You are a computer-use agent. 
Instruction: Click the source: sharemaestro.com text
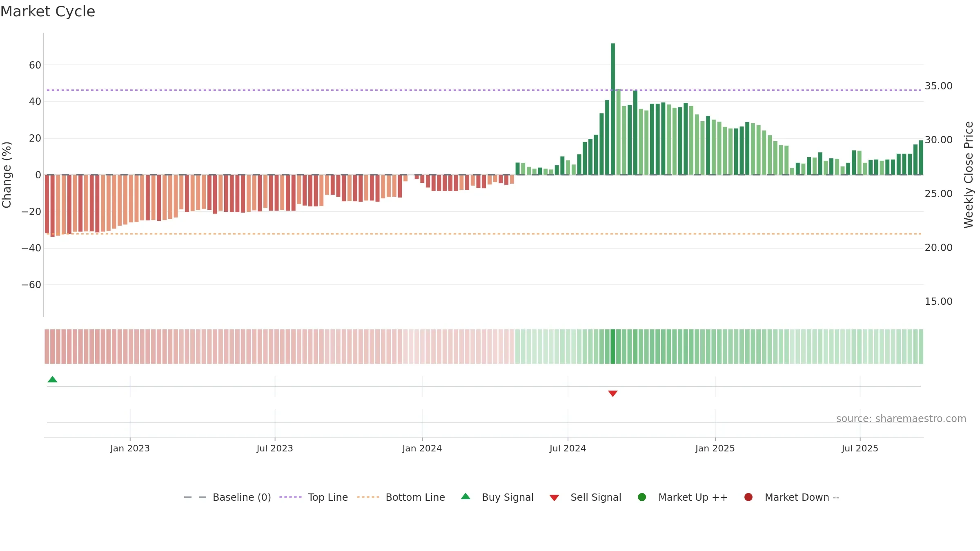(901, 419)
